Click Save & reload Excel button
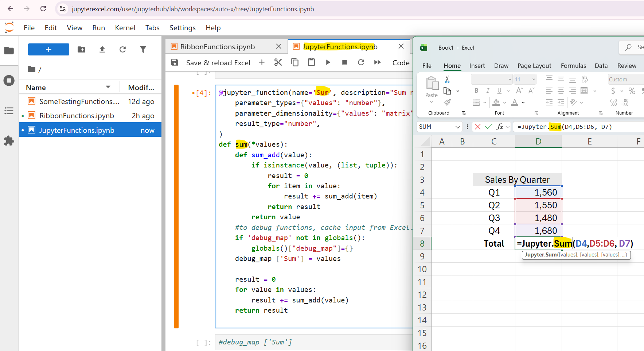The image size is (644, 351). coord(218,62)
